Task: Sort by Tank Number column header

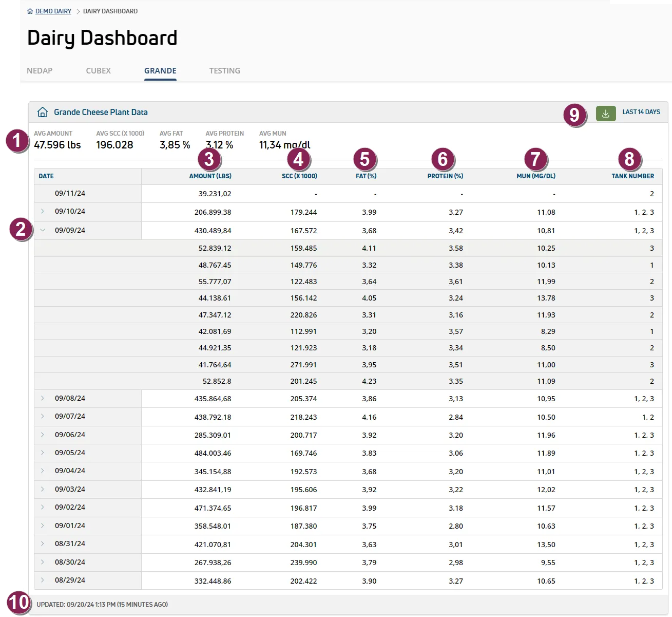Action: [633, 176]
